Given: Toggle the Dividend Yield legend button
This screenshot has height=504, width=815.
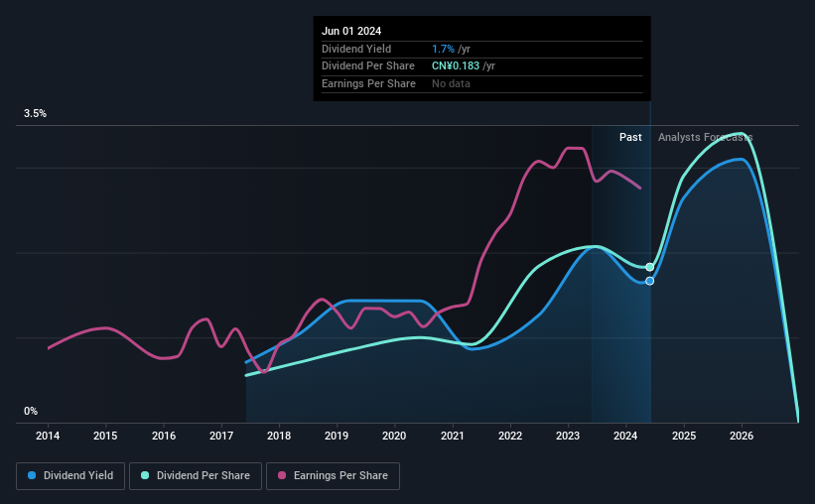Looking at the screenshot, I should [70, 476].
